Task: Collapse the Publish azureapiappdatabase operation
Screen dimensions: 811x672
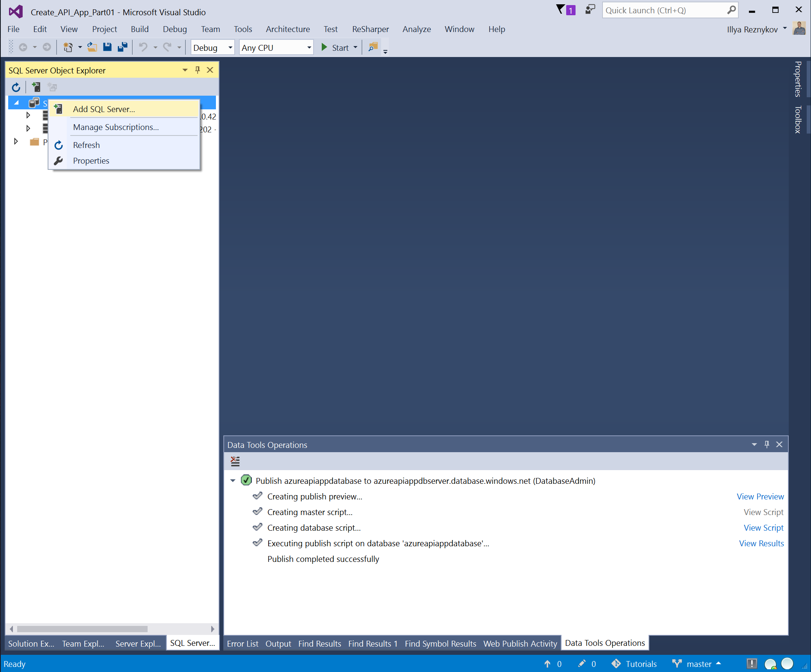Action: pos(233,481)
